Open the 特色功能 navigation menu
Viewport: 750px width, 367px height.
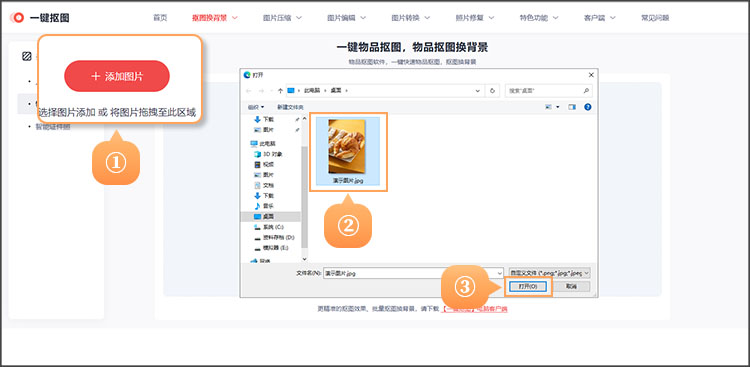(x=539, y=18)
